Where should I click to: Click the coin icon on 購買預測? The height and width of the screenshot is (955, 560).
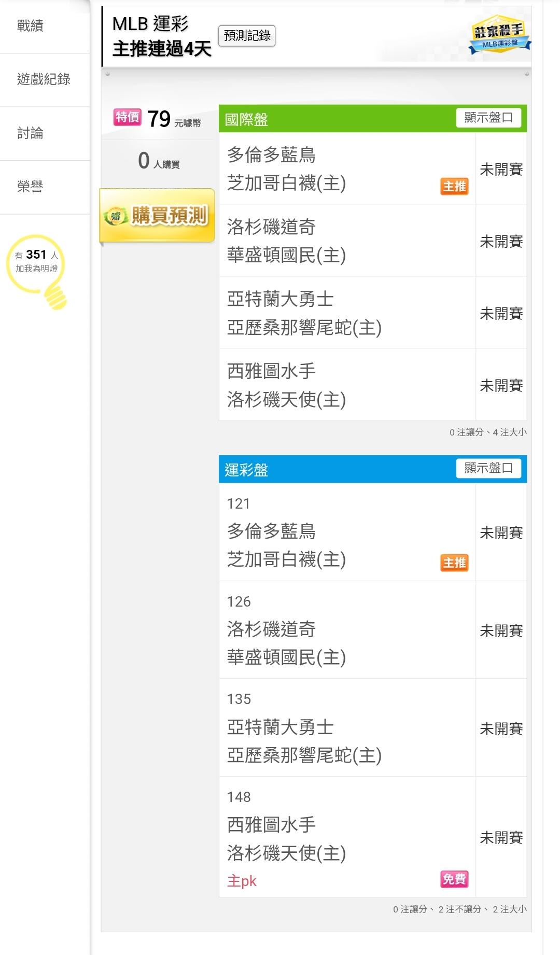[116, 217]
